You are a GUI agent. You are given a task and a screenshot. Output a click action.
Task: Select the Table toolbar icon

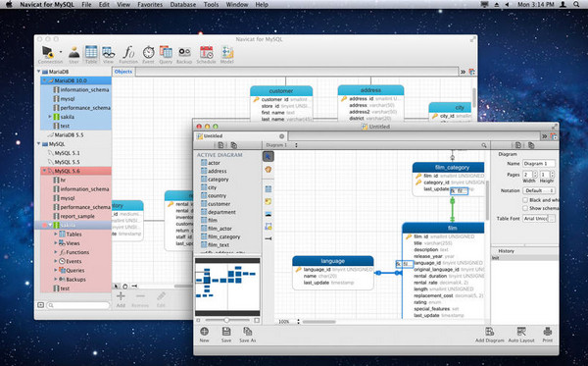[x=91, y=54]
